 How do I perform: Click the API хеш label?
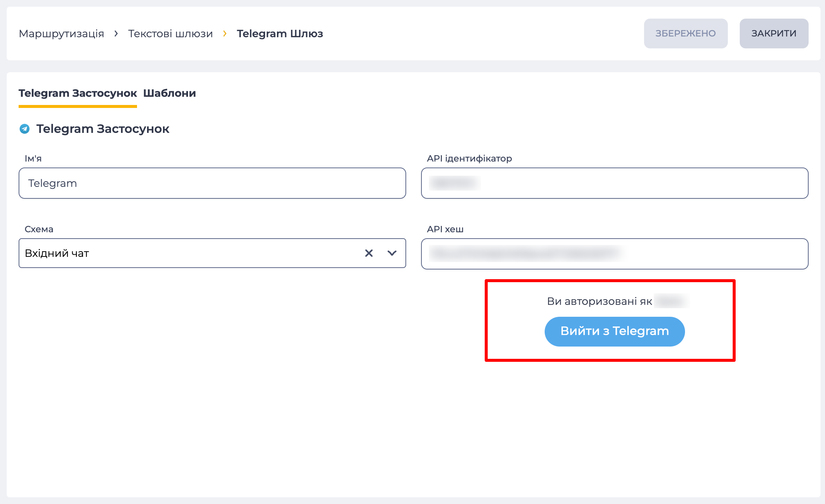pos(445,229)
